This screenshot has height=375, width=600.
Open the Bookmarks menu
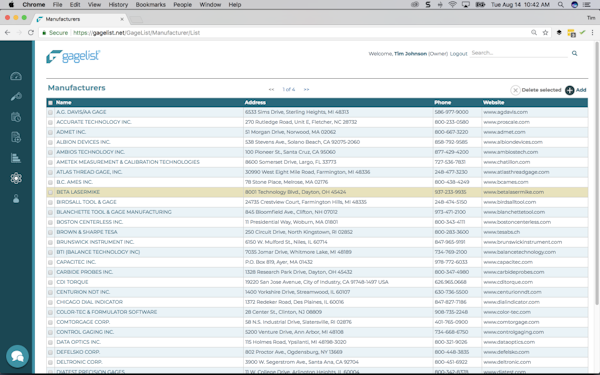pyautogui.click(x=150, y=5)
